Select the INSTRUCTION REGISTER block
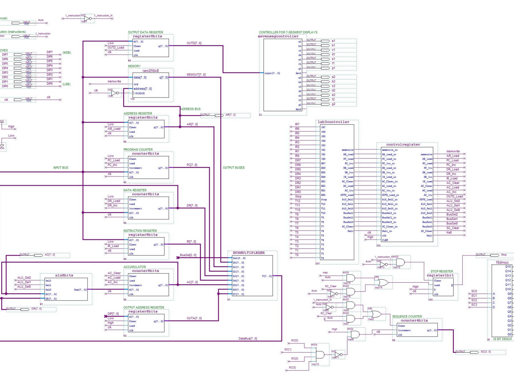 coord(146,246)
